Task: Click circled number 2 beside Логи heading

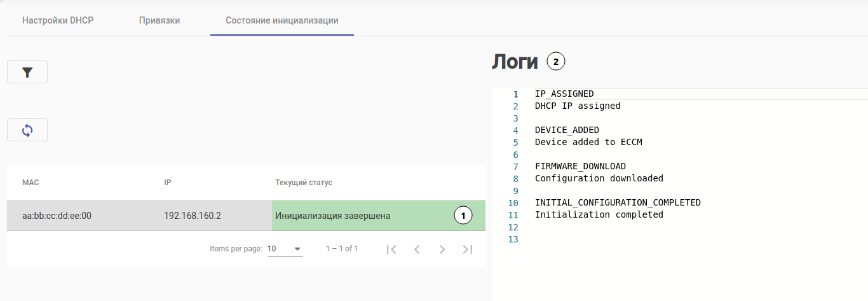Action: pos(556,62)
